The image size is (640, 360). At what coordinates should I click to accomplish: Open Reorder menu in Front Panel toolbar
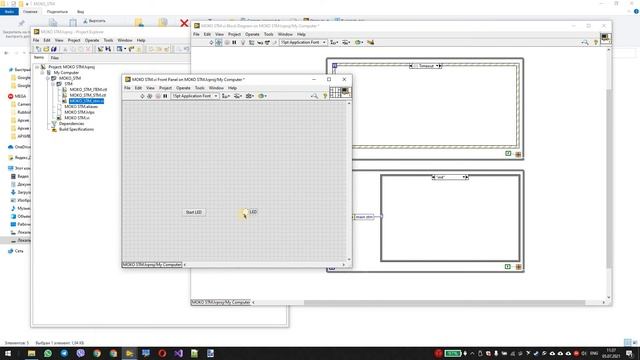[x=262, y=96]
